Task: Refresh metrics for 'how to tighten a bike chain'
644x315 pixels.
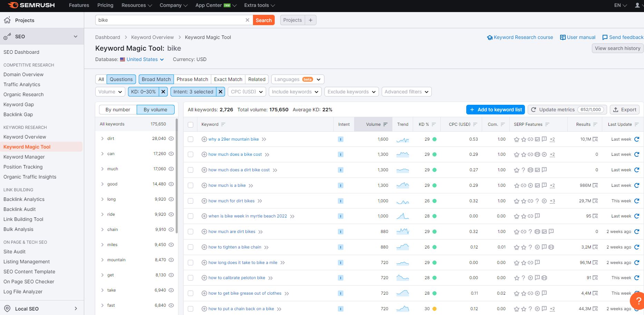Action: [637, 247]
